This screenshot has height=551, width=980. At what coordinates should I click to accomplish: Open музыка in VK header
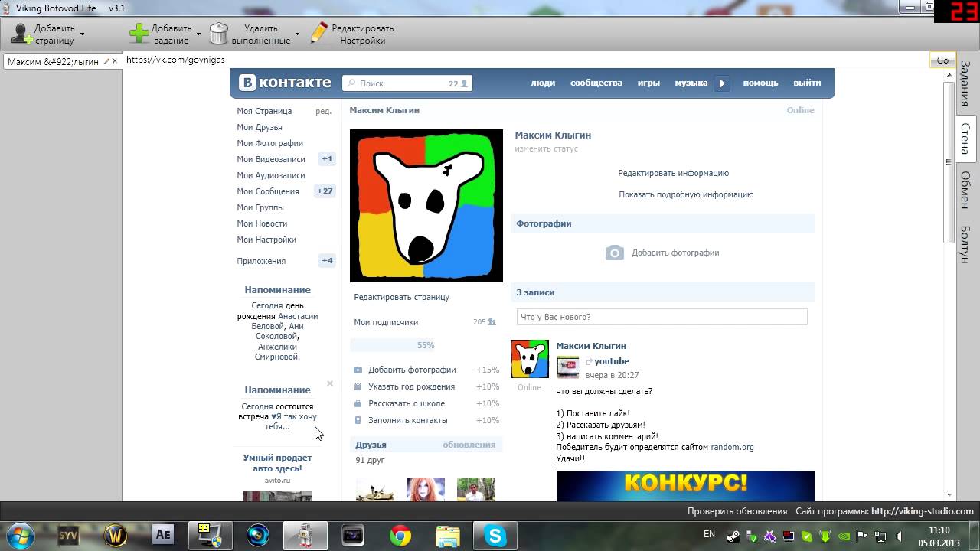[691, 83]
